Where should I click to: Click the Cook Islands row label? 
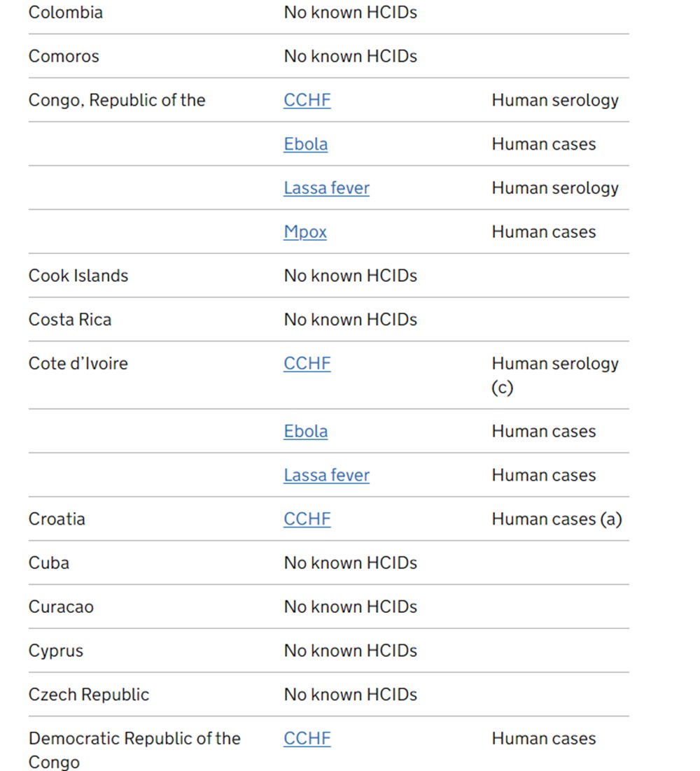78,276
